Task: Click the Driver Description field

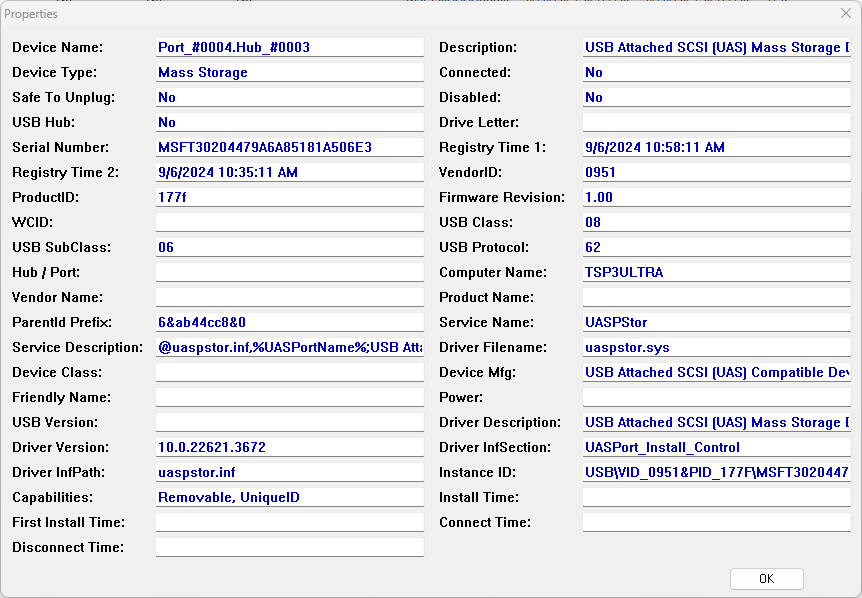Action: click(x=717, y=423)
